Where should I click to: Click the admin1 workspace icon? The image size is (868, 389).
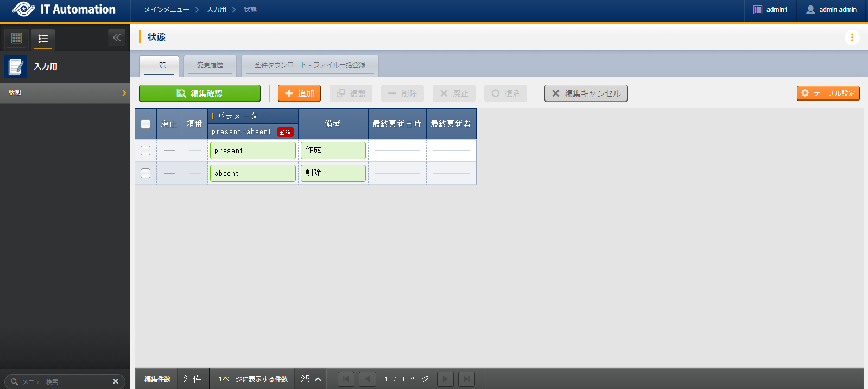(758, 10)
